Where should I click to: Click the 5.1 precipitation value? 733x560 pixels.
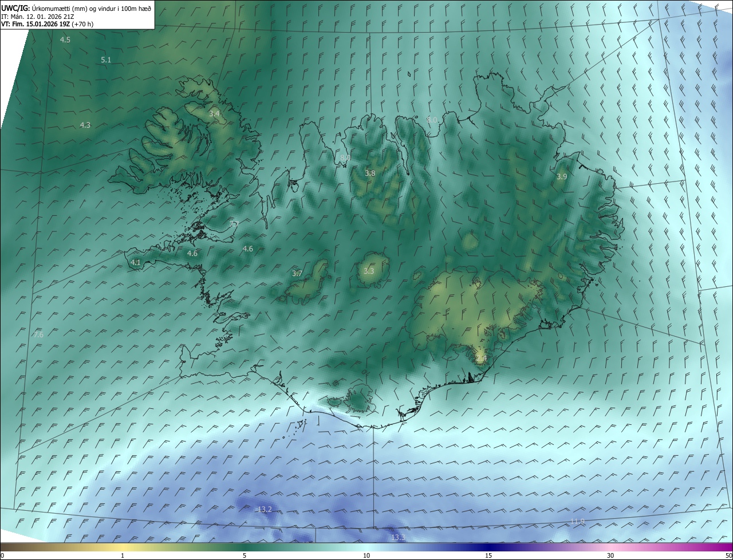(106, 60)
